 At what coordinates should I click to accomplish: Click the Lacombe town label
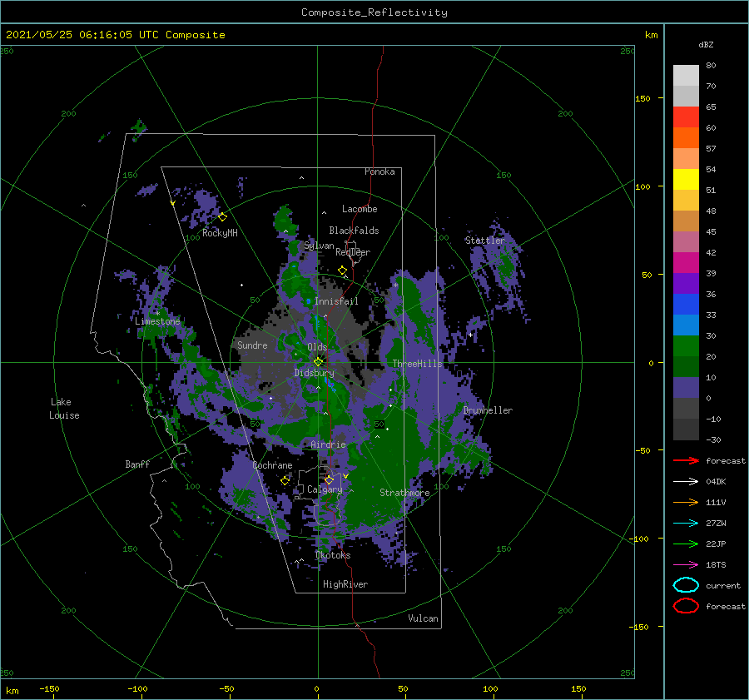click(x=360, y=209)
